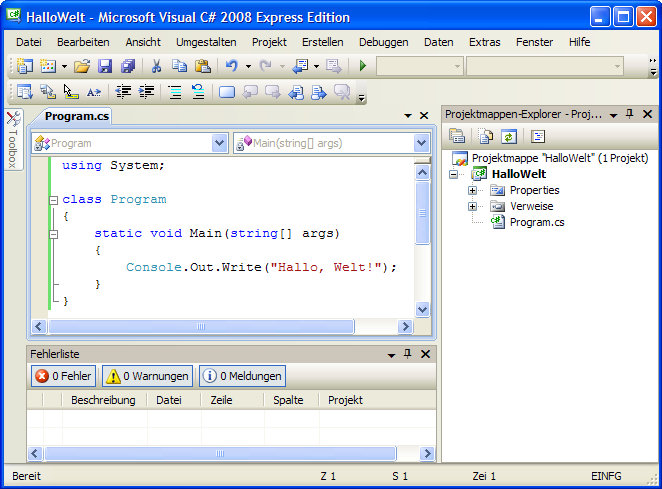Switch to the Program.cs tab
662x489 pixels.
(x=76, y=116)
